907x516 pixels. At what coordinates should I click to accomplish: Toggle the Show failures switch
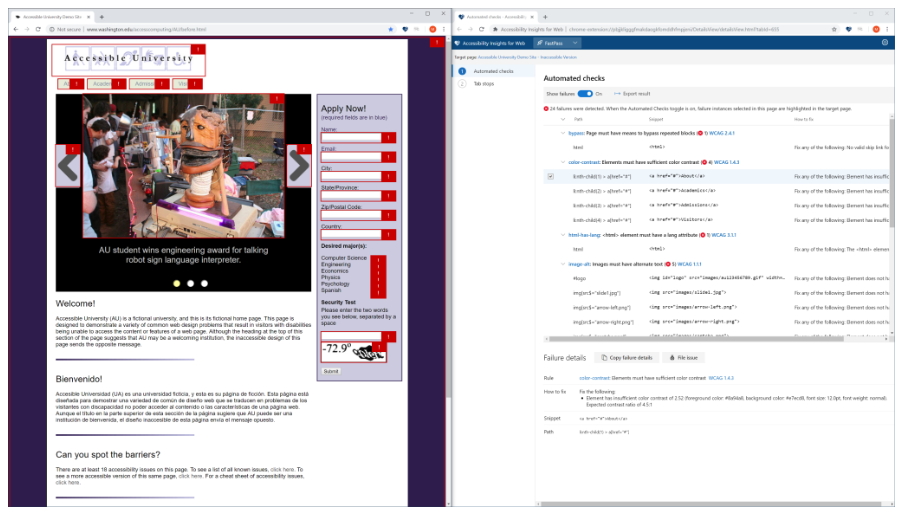585,94
